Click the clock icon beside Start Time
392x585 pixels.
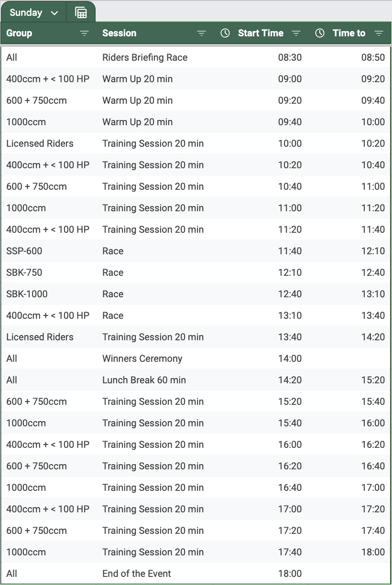[x=225, y=33]
